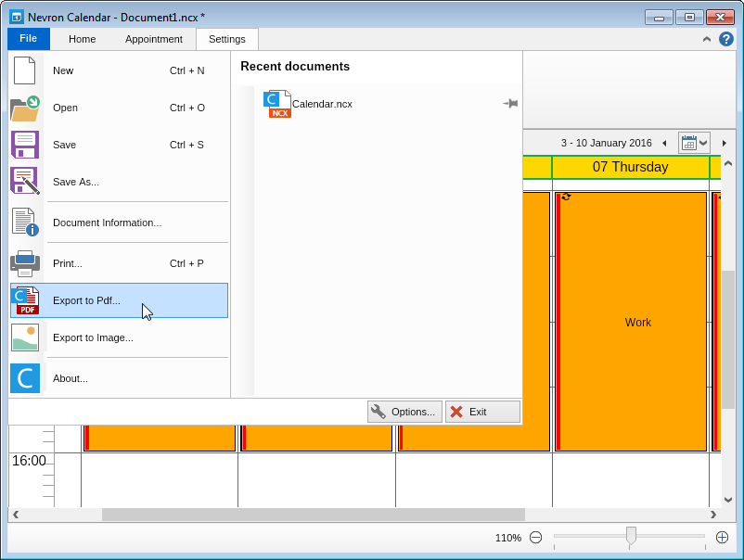Choose Open from the File menu

[119, 108]
